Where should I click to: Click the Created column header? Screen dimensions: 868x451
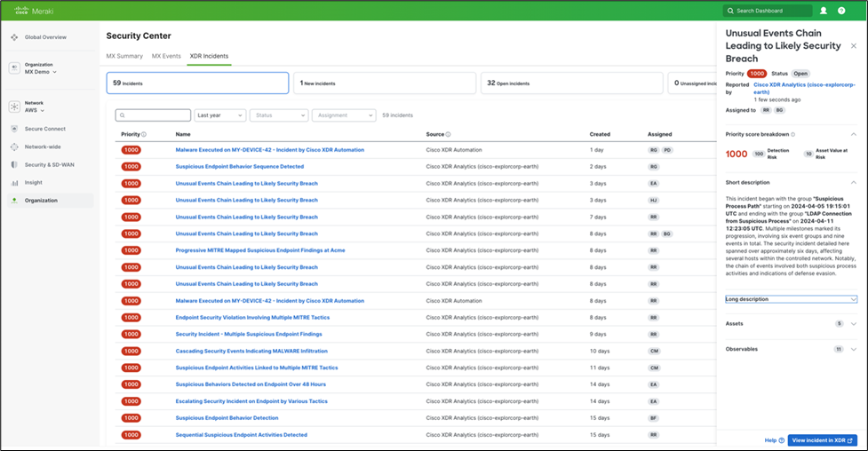(600, 134)
